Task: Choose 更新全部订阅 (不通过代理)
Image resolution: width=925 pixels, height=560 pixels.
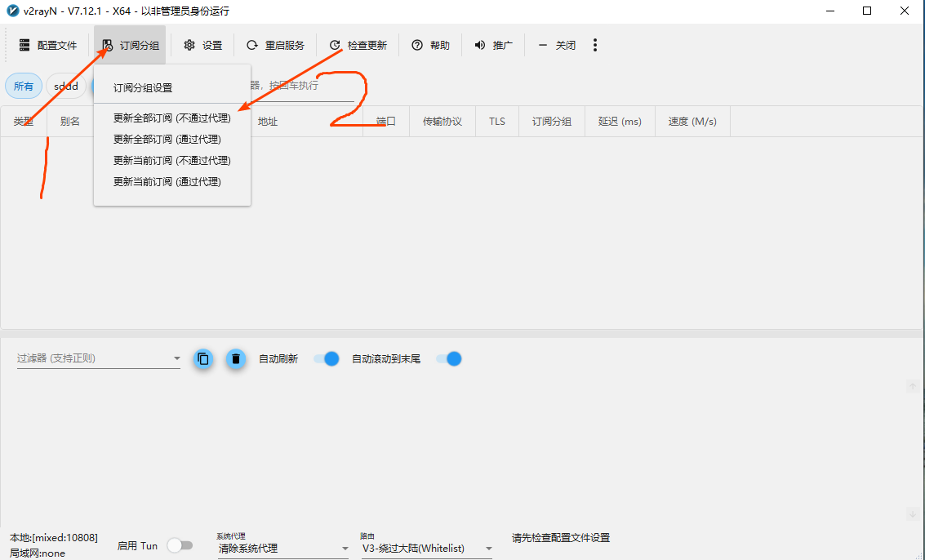Action: pyautogui.click(x=172, y=118)
